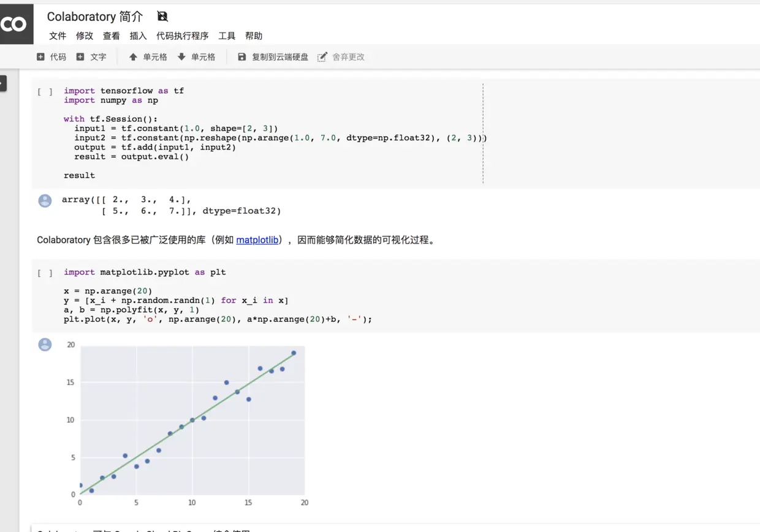760x532 pixels.
Task: Click the 'import numpy as np' line
Action: point(111,100)
